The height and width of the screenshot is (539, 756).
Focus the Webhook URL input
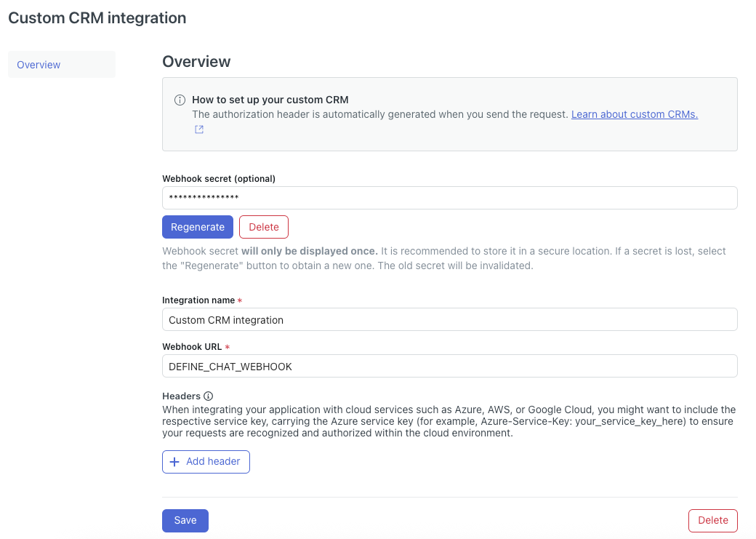449,367
